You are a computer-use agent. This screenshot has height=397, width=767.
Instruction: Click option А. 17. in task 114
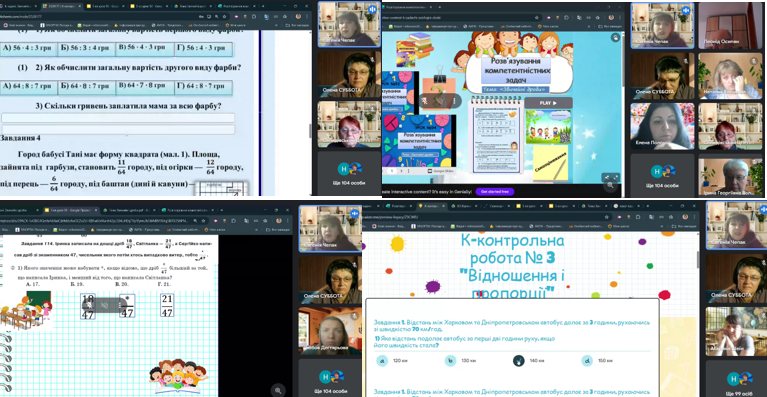33,284
